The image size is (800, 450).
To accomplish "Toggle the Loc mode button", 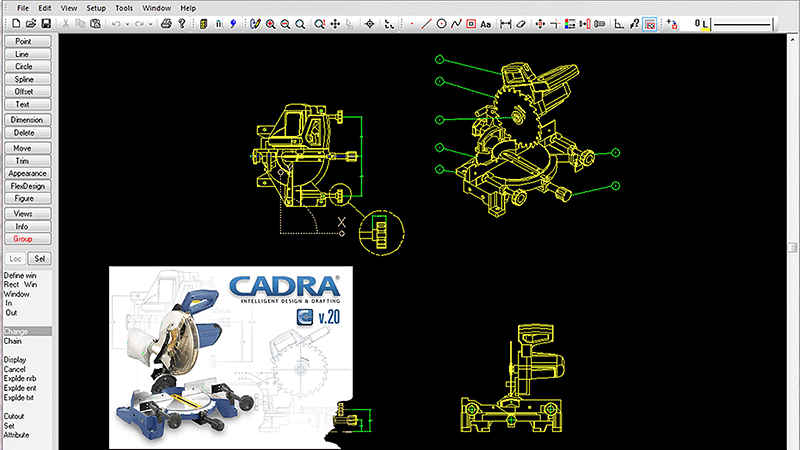I will 16,258.
